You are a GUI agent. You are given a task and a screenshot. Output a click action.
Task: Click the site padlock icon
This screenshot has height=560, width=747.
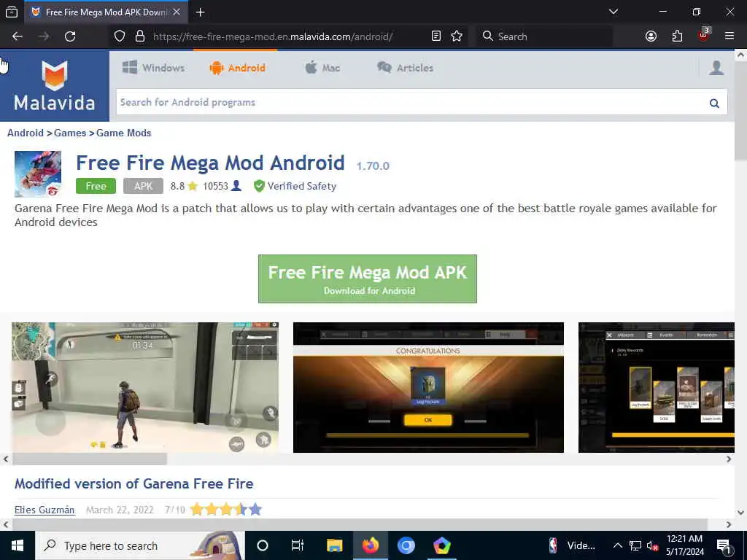(x=139, y=36)
